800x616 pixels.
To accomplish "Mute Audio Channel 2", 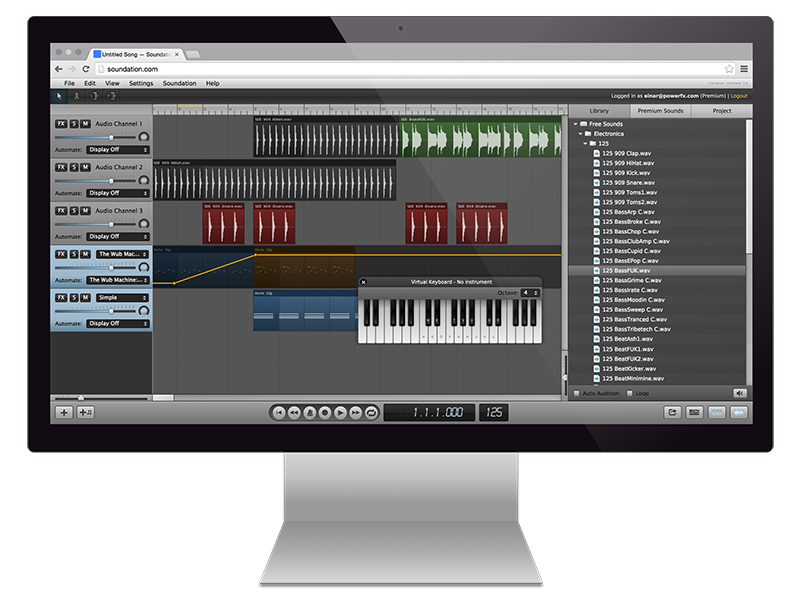I will click(x=85, y=167).
